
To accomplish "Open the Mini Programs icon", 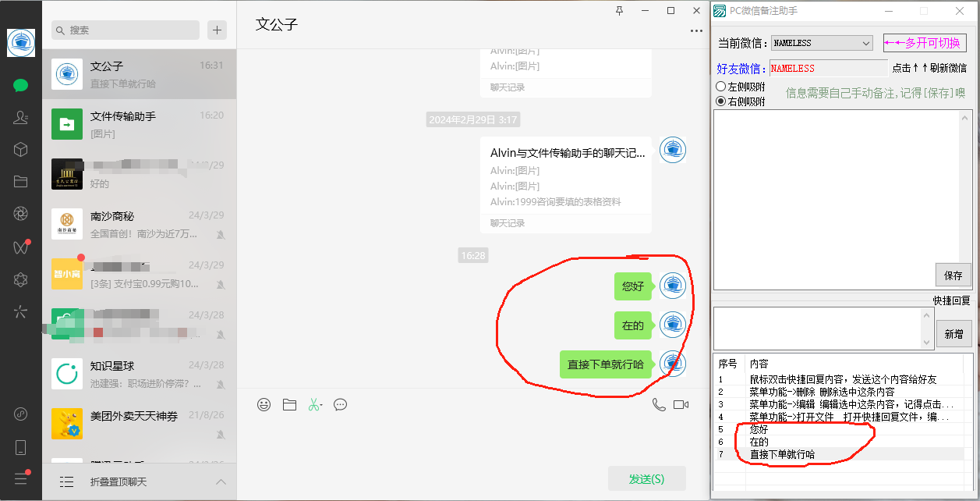I will tap(21, 414).
